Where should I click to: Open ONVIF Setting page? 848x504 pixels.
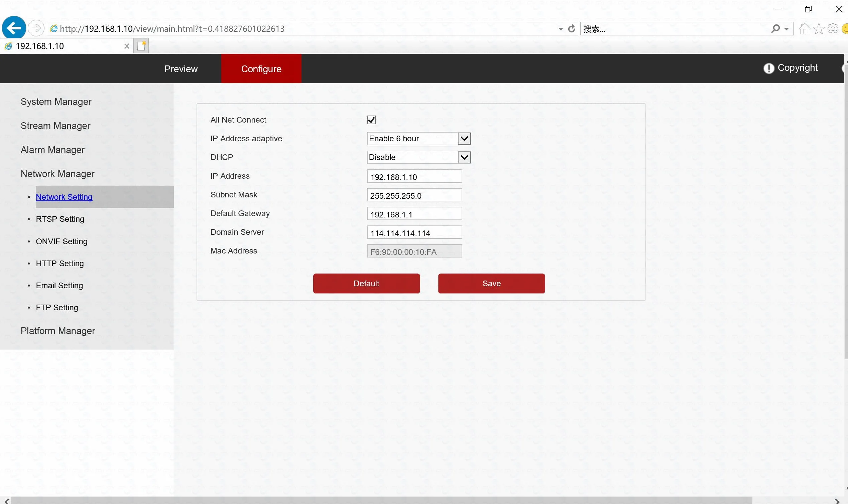tap(62, 241)
